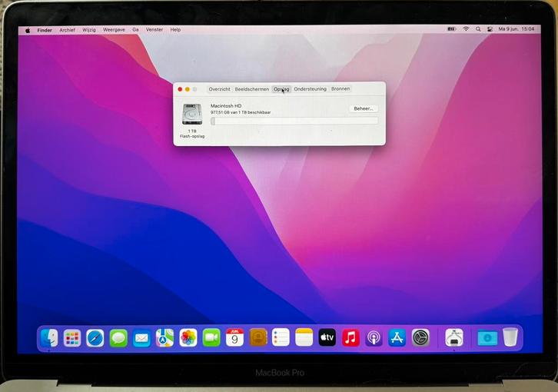
Task: Click the Macintosh HD disk icon
Action: (x=192, y=114)
